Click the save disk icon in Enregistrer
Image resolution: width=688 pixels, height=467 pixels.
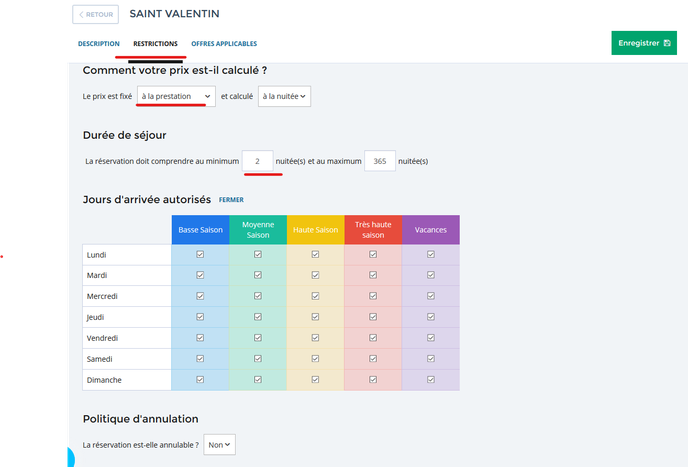(x=667, y=43)
